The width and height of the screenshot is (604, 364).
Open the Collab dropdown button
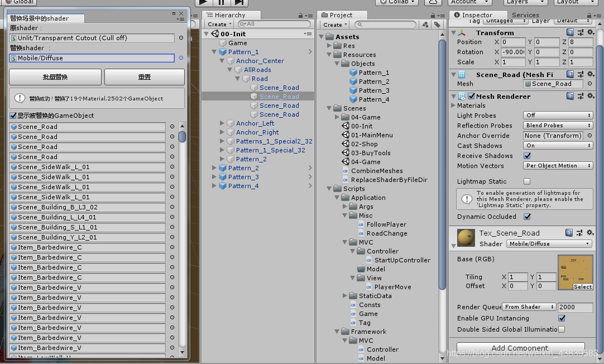pyautogui.click(x=397, y=2)
